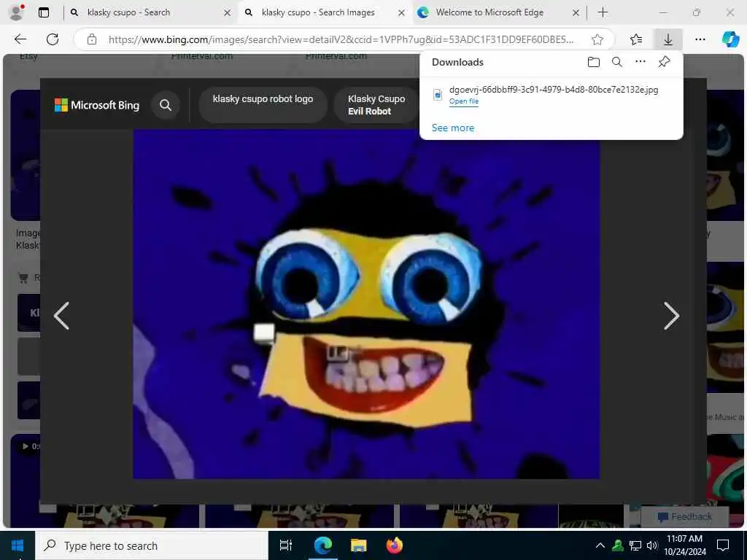The height and width of the screenshot is (560, 747).
Task: Click the main Klasky Csupo robot image
Action: point(366,304)
